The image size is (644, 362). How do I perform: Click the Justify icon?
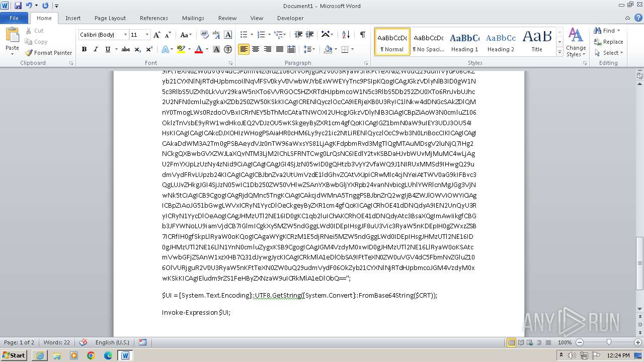(279, 49)
